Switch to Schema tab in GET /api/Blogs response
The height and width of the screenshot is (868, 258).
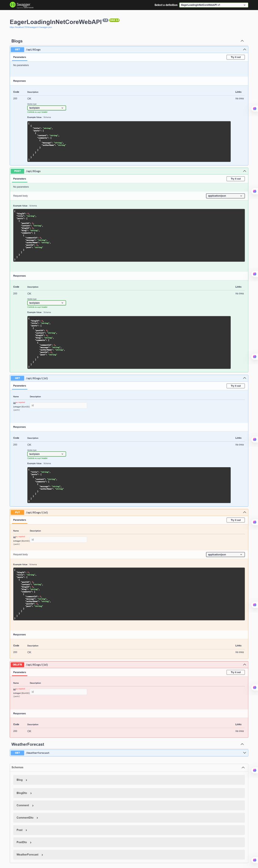click(x=47, y=117)
